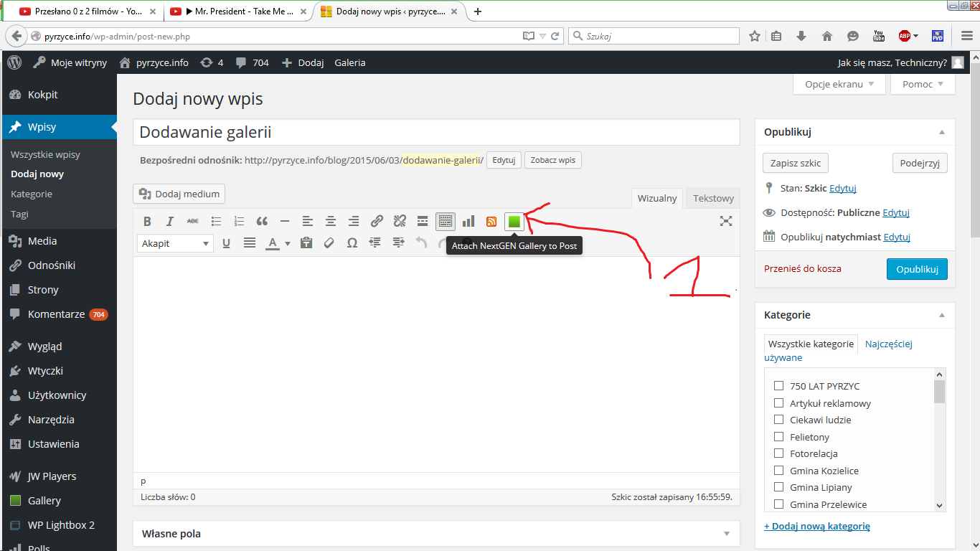Toggle bold formatting in the editor toolbar
980x551 pixels.
(x=147, y=222)
